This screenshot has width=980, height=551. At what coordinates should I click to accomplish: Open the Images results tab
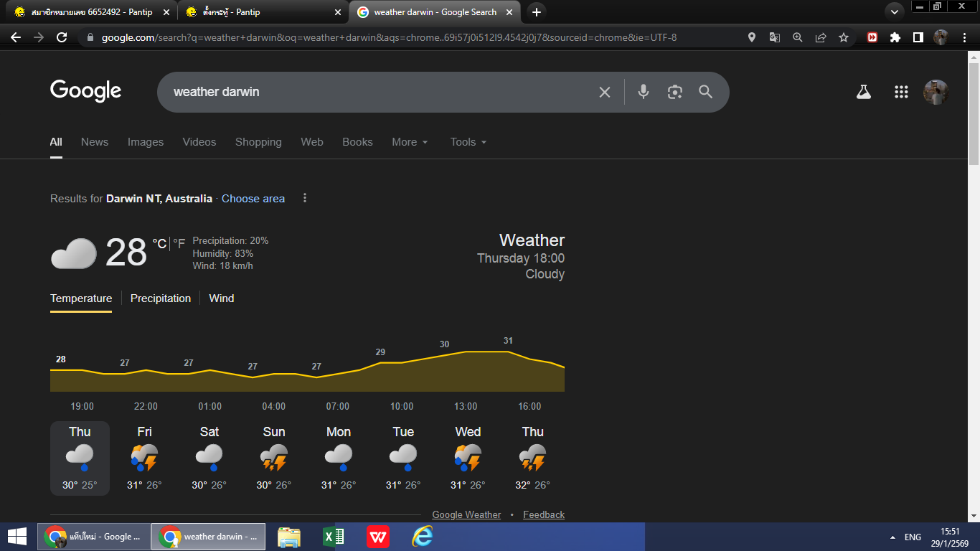[x=146, y=142]
